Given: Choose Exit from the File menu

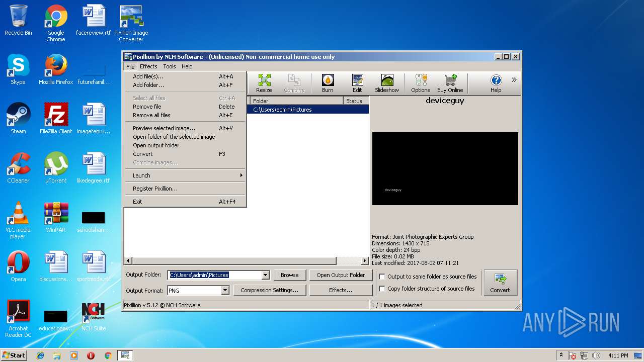Looking at the screenshot, I should (x=185, y=202).
